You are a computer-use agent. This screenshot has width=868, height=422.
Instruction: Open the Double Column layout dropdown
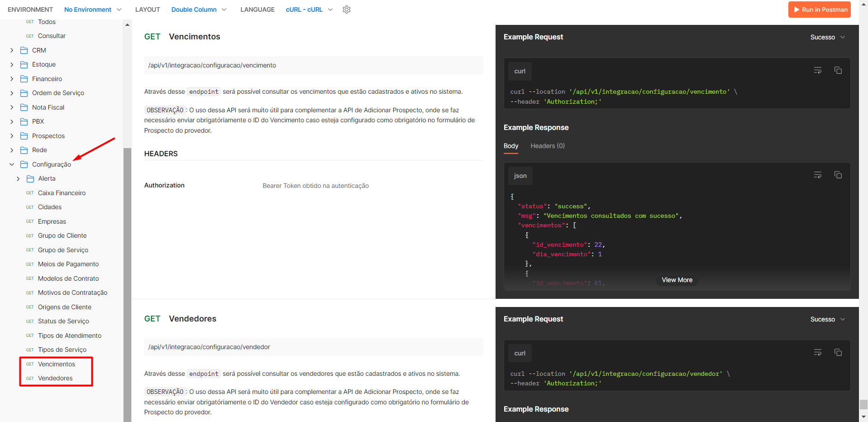pyautogui.click(x=199, y=10)
